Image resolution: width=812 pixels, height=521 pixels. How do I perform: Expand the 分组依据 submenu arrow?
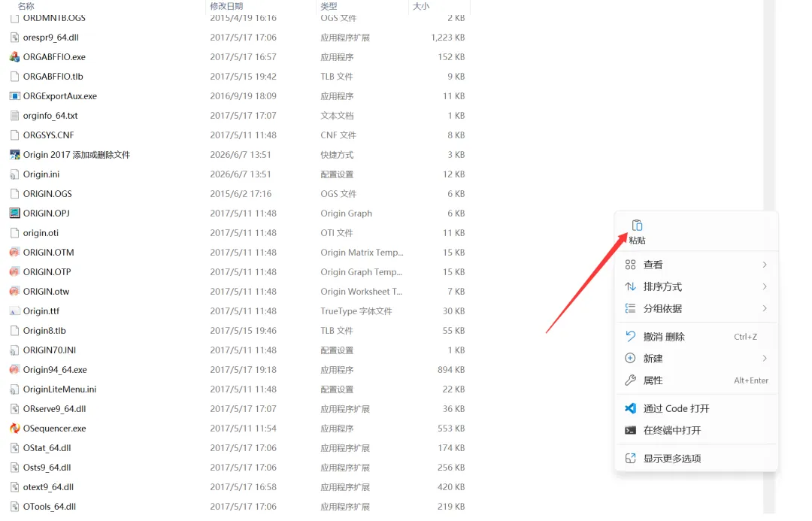point(765,308)
